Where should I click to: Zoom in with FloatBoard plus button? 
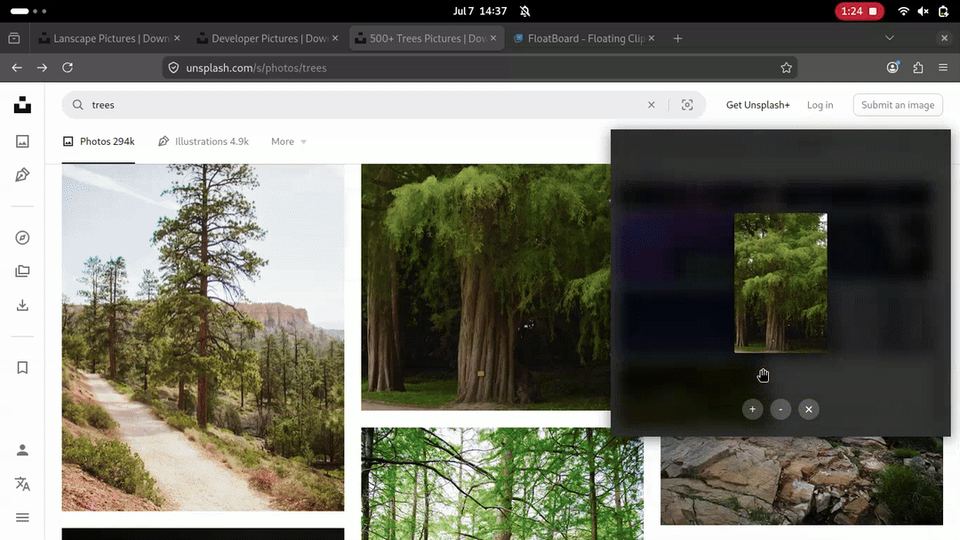[x=752, y=410]
